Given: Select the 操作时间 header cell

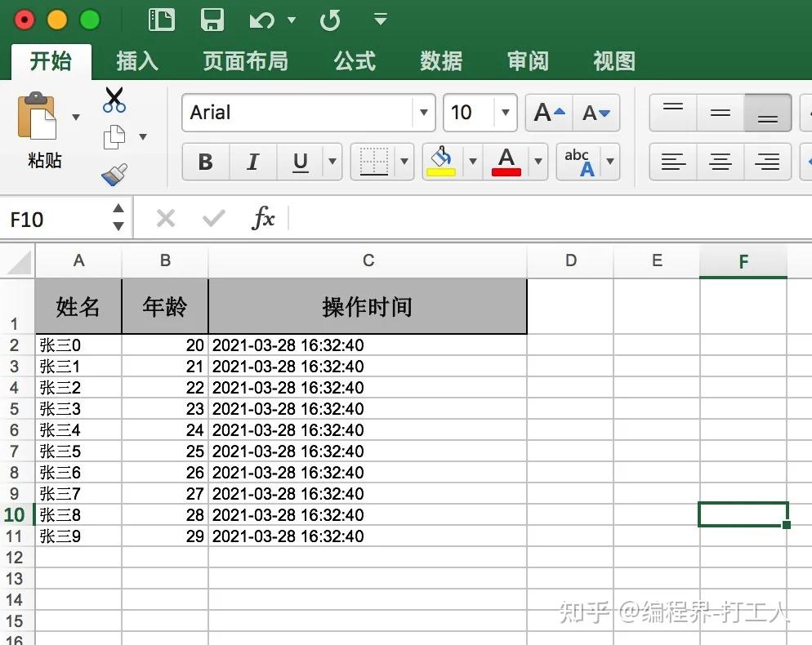Looking at the screenshot, I should click(x=368, y=306).
